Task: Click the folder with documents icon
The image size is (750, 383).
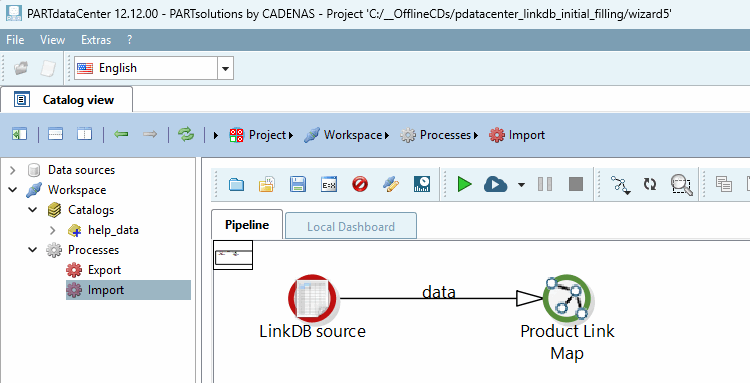Action: pyautogui.click(x=266, y=184)
